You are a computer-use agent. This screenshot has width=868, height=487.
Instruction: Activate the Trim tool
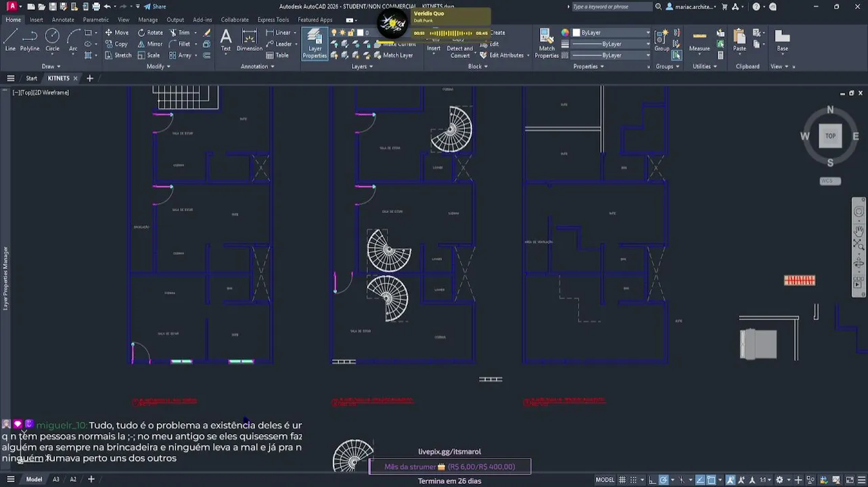point(180,32)
